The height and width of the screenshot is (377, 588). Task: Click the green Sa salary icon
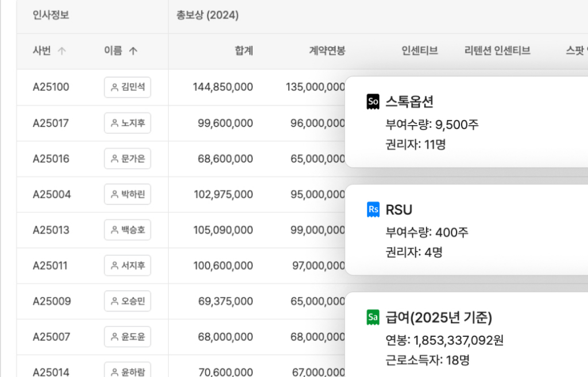pyautogui.click(x=373, y=317)
